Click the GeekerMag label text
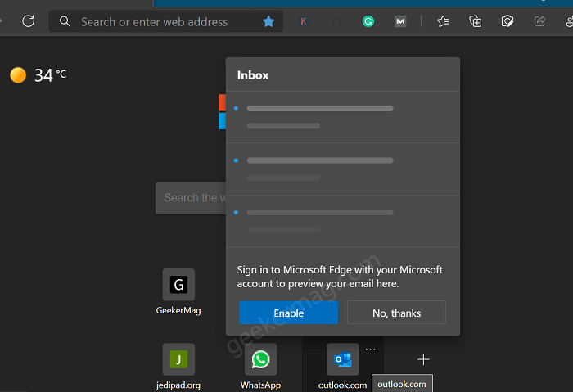This screenshot has width=573, height=392. [x=178, y=310]
